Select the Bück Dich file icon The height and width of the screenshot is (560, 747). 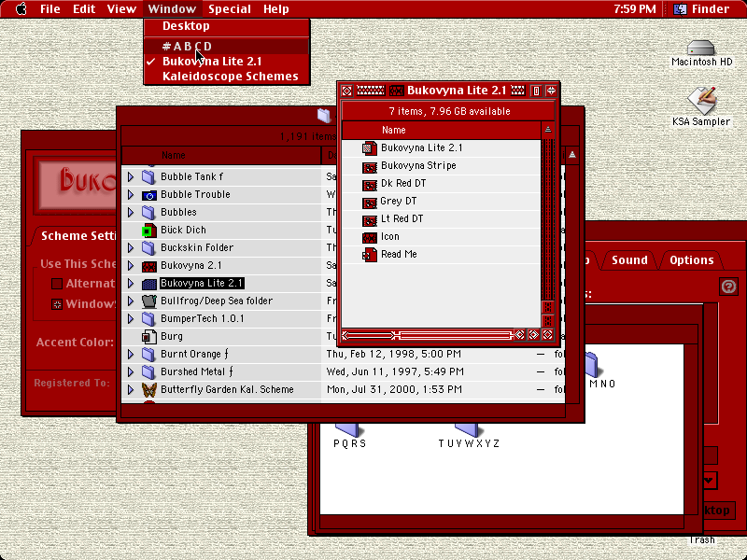point(148,230)
